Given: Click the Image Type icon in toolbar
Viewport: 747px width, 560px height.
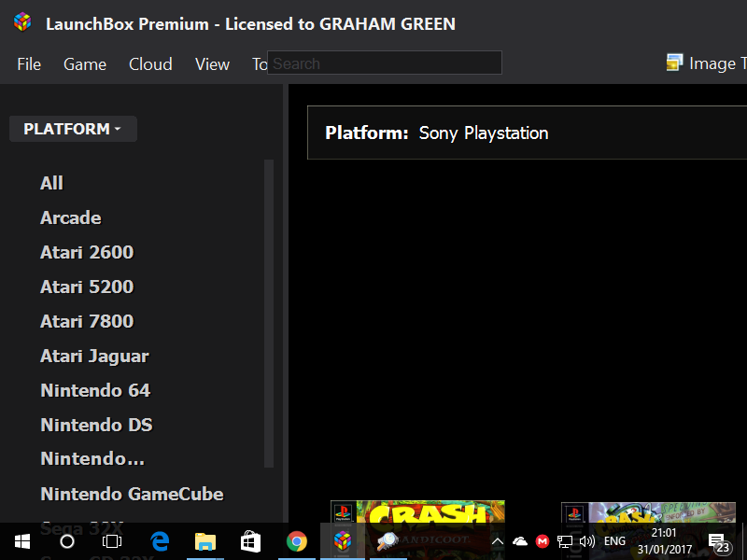Looking at the screenshot, I should coord(674,63).
